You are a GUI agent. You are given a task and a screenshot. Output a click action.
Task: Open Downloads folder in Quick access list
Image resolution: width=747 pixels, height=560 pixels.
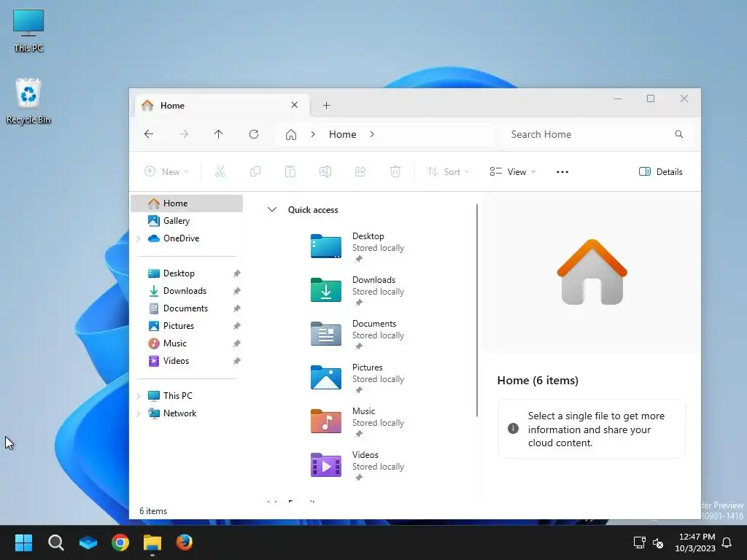357,290
